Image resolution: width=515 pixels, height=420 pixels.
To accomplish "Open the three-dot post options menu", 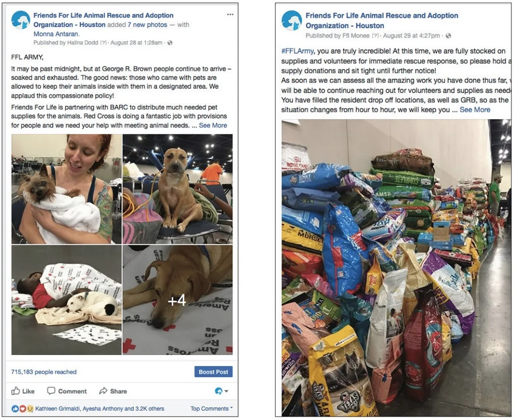I will click(230, 14).
